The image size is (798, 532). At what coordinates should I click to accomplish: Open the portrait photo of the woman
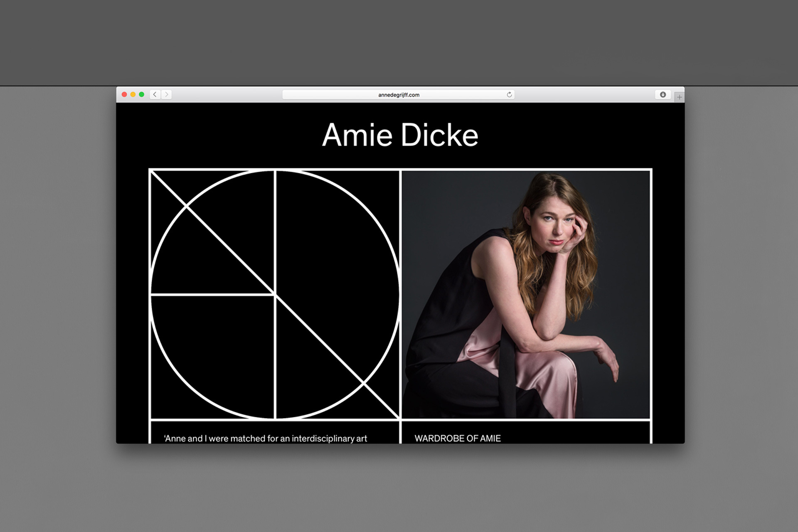(x=525, y=294)
